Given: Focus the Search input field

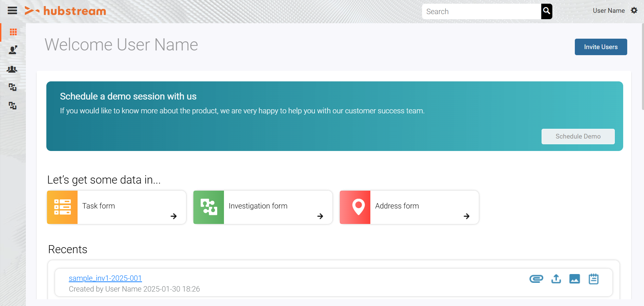Looking at the screenshot, I should pyautogui.click(x=481, y=11).
